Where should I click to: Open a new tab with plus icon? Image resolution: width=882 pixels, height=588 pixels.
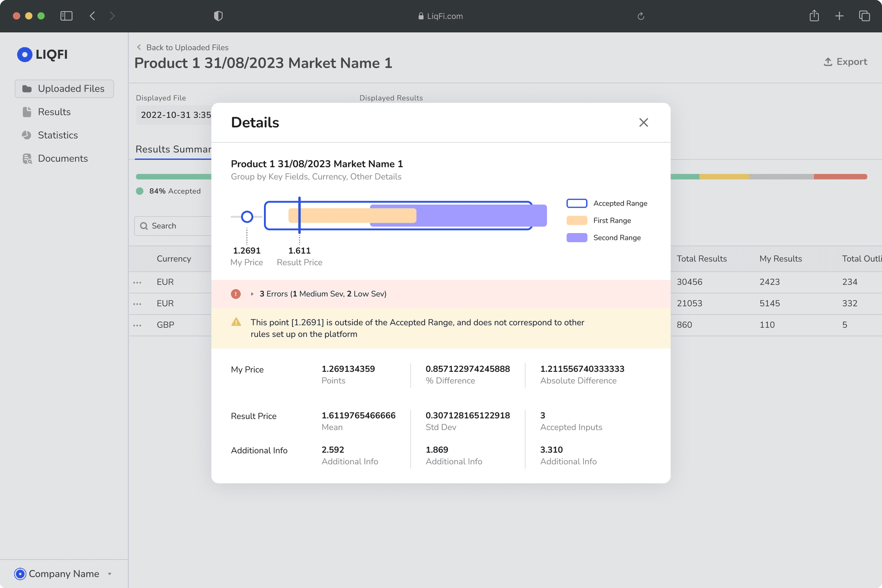(839, 16)
